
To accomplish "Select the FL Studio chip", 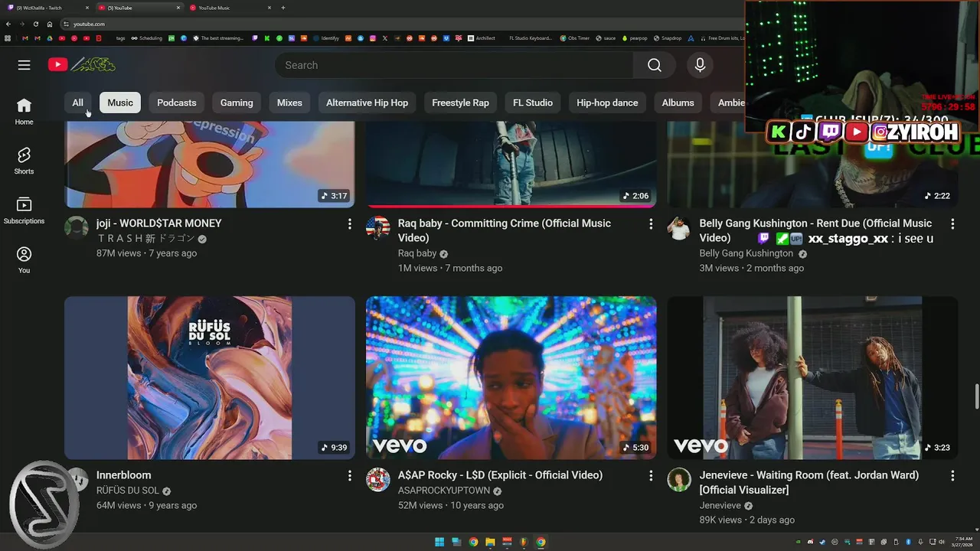I will coord(533,103).
